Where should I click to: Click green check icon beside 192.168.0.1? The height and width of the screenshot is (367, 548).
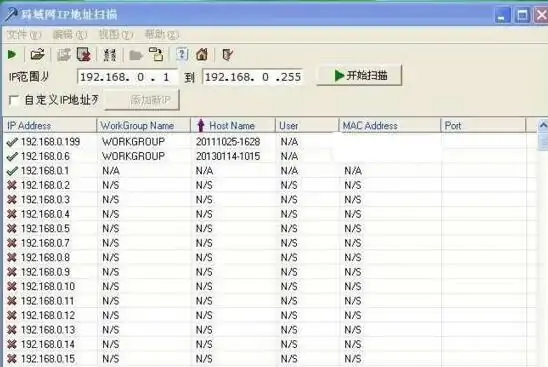point(12,171)
